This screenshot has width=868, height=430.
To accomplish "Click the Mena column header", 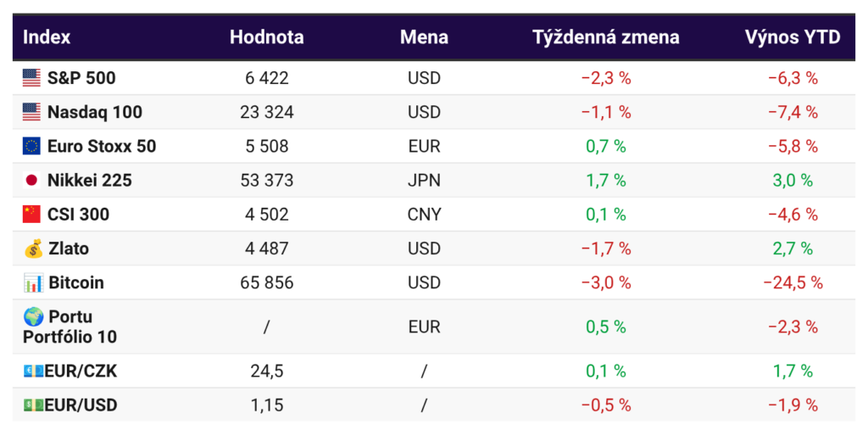I will [424, 37].
